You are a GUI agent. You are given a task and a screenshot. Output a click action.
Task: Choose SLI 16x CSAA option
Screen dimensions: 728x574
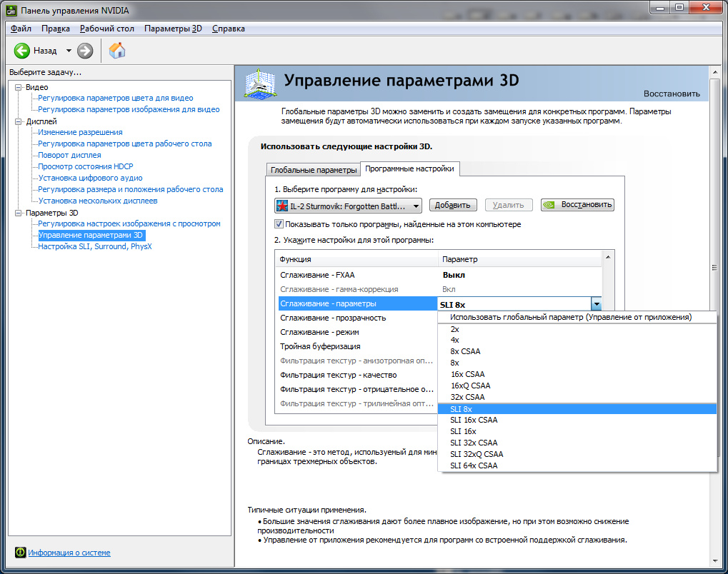coord(577,420)
